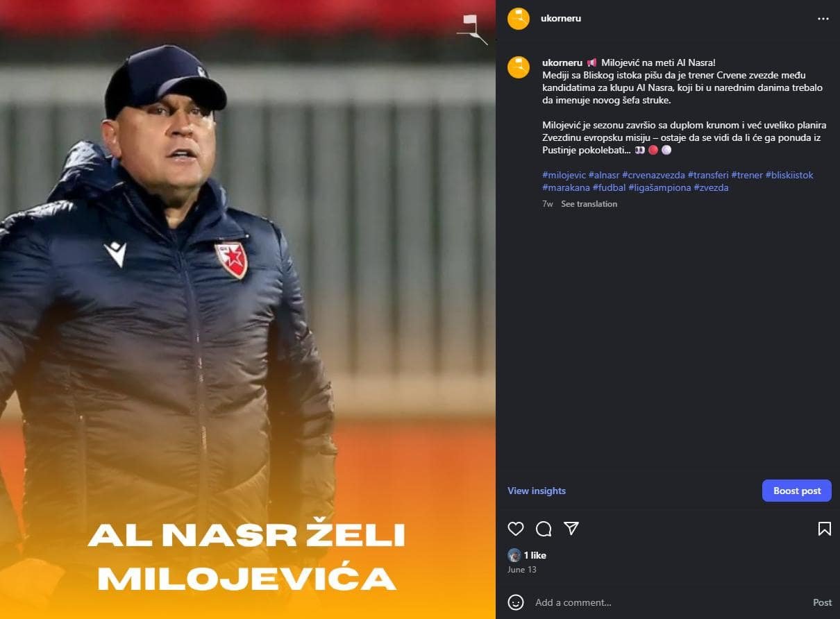Image resolution: width=840 pixels, height=619 pixels.
Task: Click the Post comment button
Action: pos(822,602)
